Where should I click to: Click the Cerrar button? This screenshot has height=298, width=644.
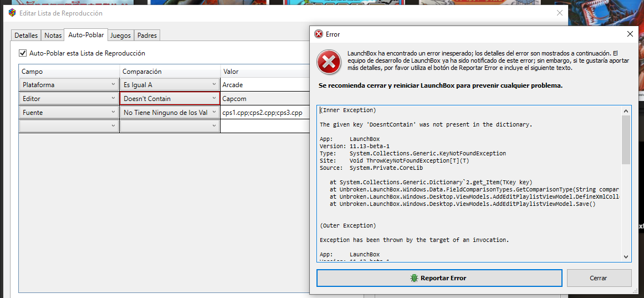[x=599, y=278]
